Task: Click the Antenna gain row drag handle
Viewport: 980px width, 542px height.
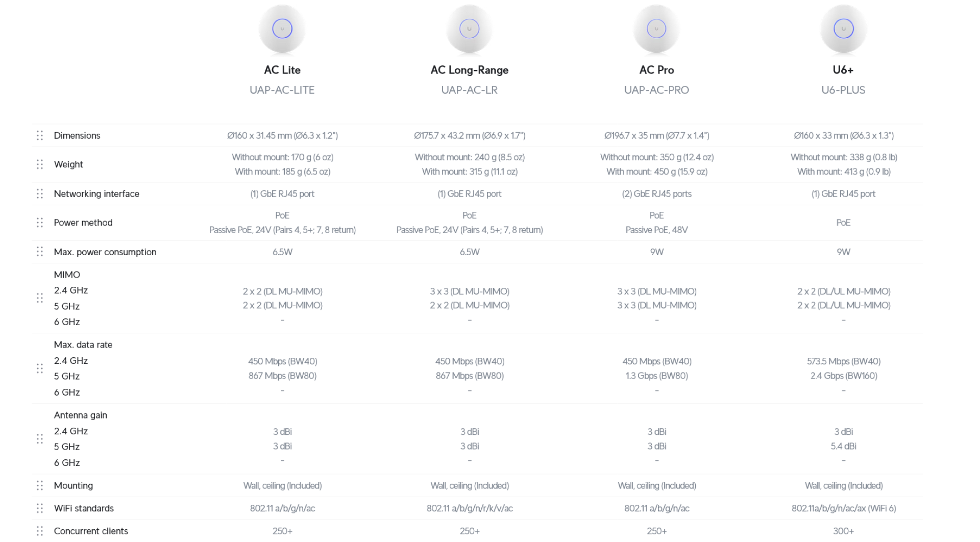Action: 40,439
